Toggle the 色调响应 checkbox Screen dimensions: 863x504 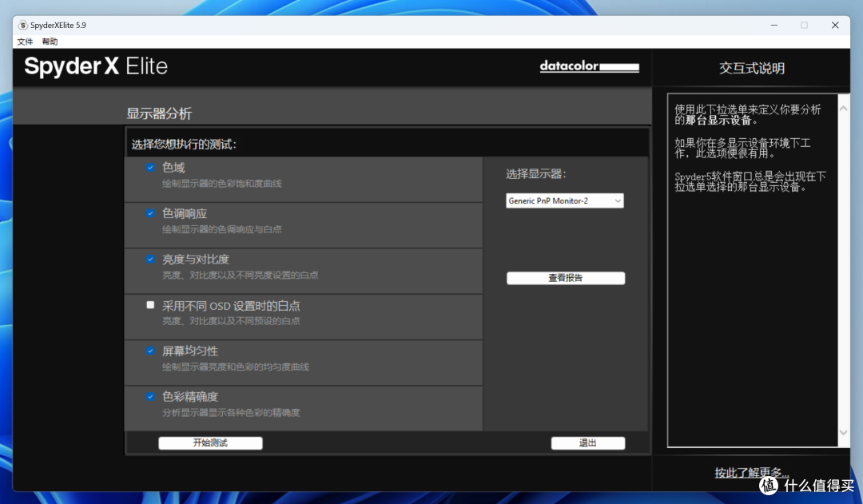[x=150, y=213]
